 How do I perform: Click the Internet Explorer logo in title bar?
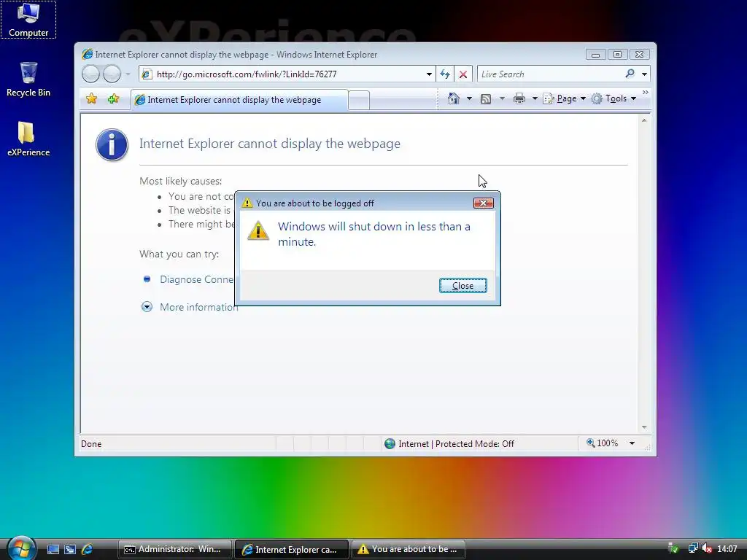point(88,54)
